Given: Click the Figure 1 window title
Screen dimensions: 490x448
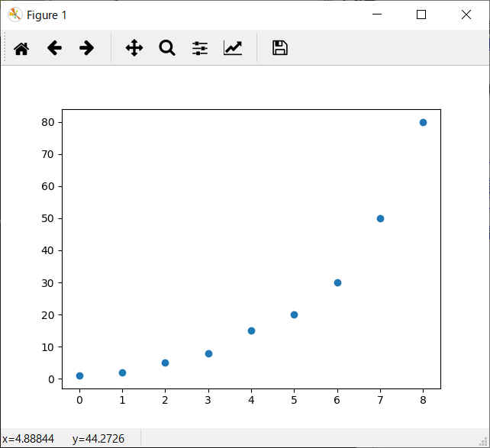Looking at the screenshot, I should [47, 15].
